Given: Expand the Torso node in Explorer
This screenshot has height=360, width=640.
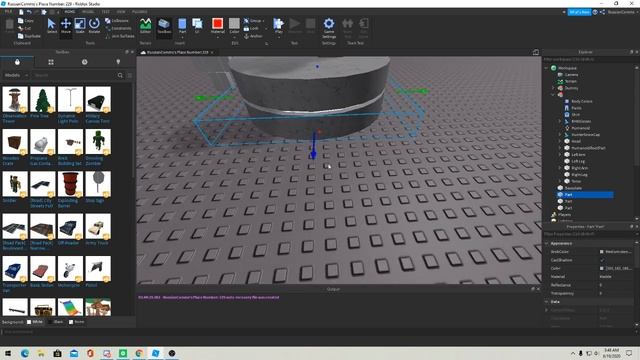Looking at the screenshot, I should [x=560, y=181].
